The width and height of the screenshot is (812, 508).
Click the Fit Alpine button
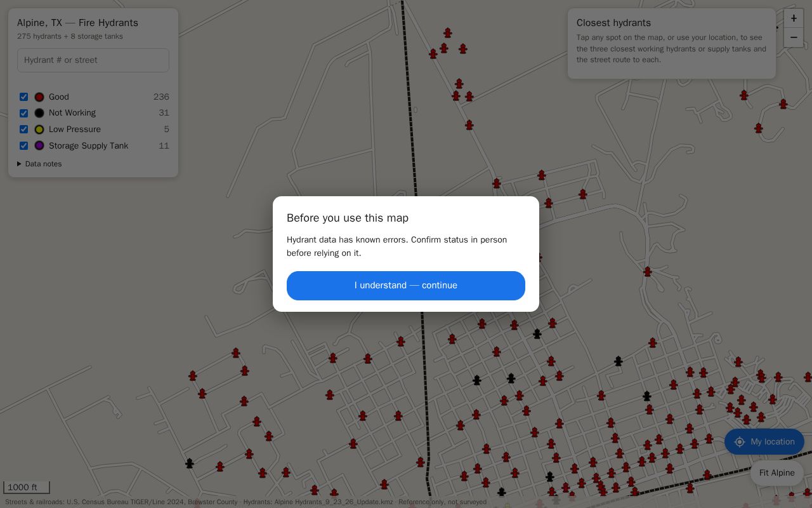click(x=777, y=473)
